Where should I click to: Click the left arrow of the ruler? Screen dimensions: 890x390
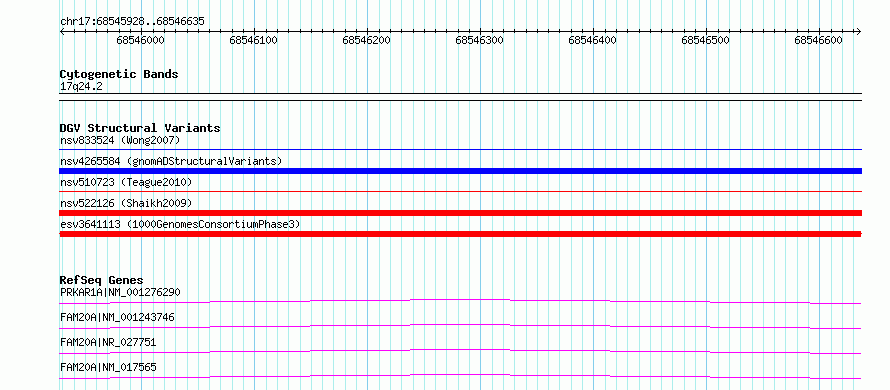pos(62,32)
